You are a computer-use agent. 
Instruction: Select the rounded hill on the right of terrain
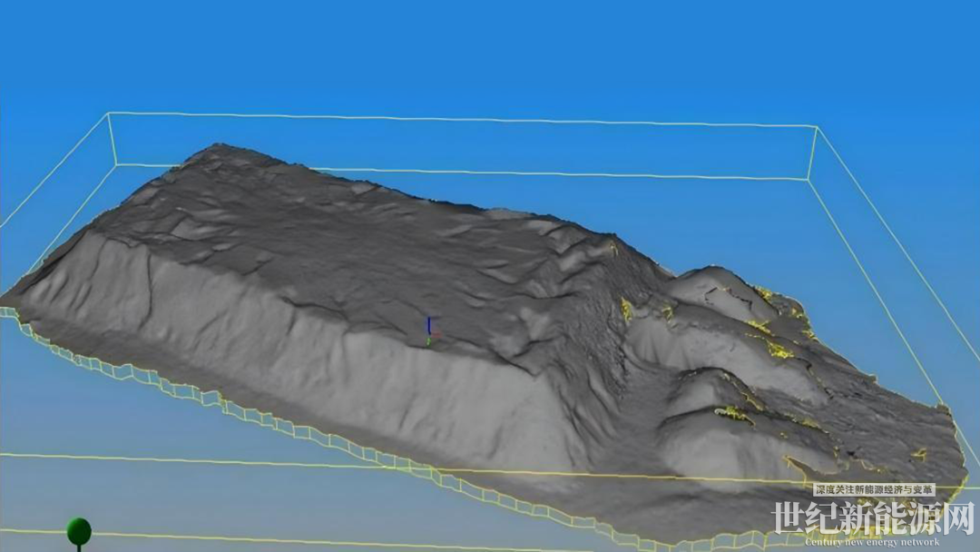point(717,289)
